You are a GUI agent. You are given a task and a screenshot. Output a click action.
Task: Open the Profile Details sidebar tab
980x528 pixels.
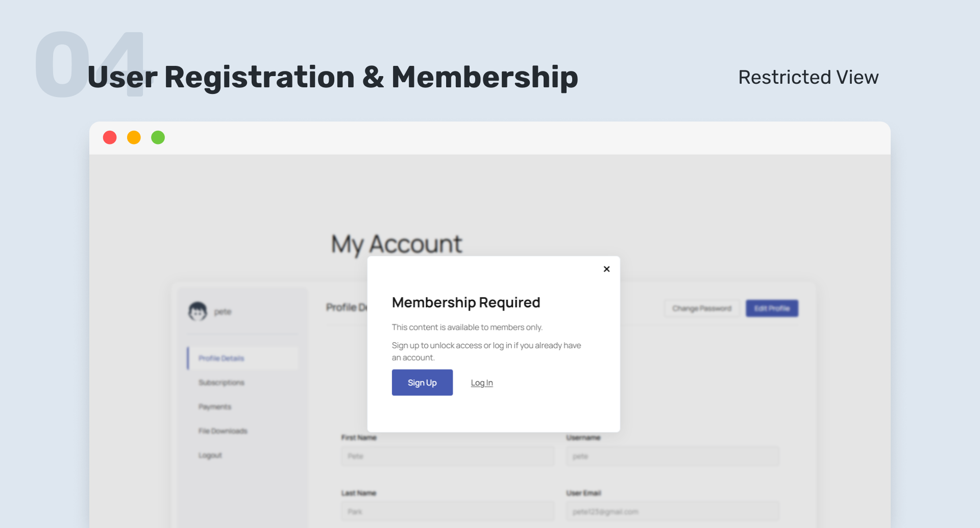(222, 358)
